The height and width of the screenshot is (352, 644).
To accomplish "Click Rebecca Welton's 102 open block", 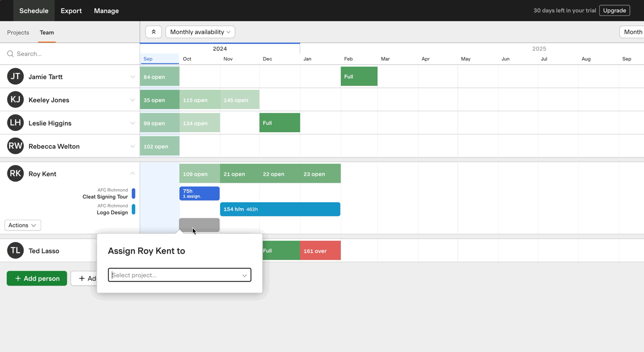I will [159, 146].
